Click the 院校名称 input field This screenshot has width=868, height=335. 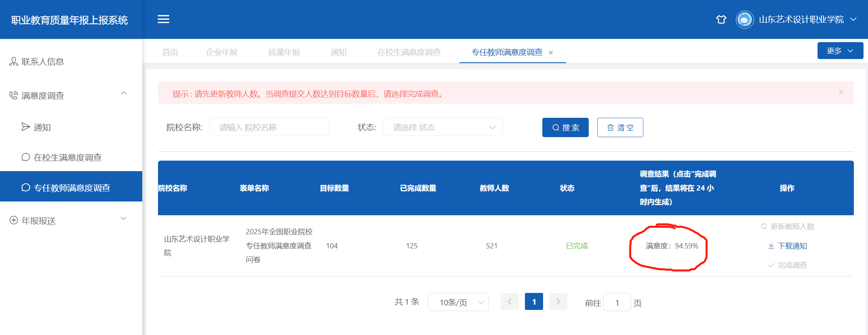pos(269,127)
